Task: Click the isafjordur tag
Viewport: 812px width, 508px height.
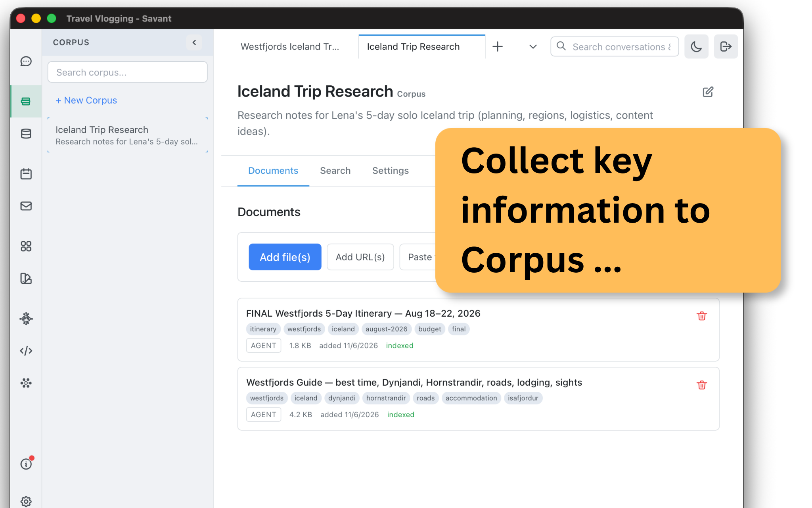Action: (x=523, y=398)
